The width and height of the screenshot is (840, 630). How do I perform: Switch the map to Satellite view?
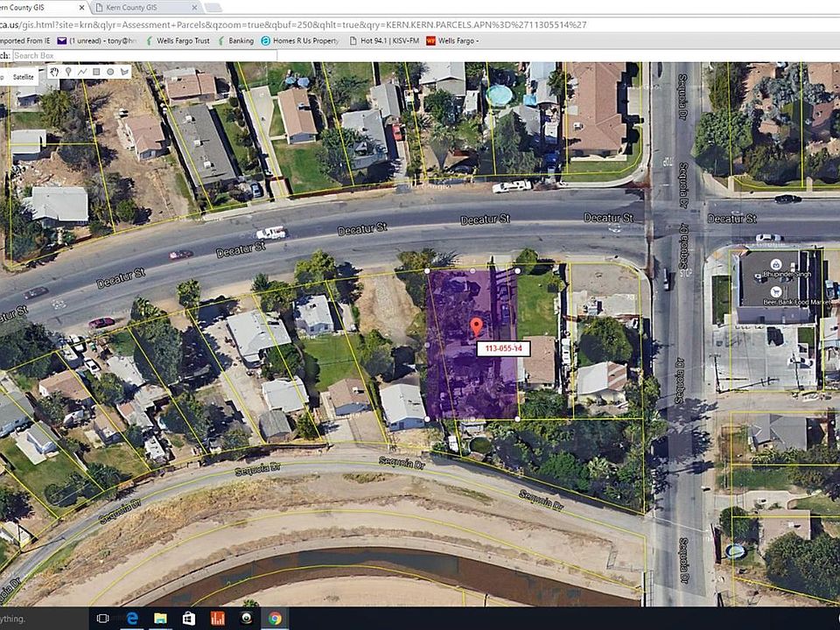pos(23,77)
